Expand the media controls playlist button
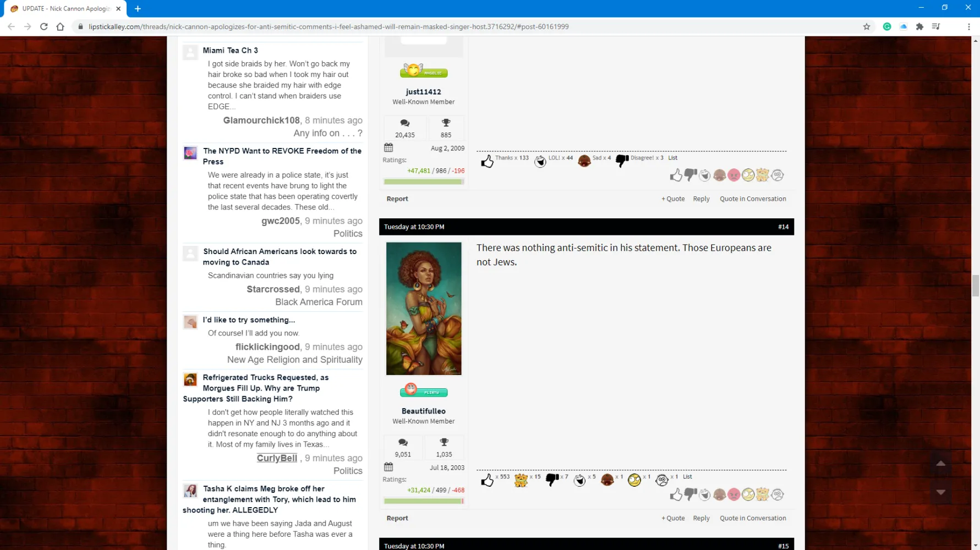 936,26
